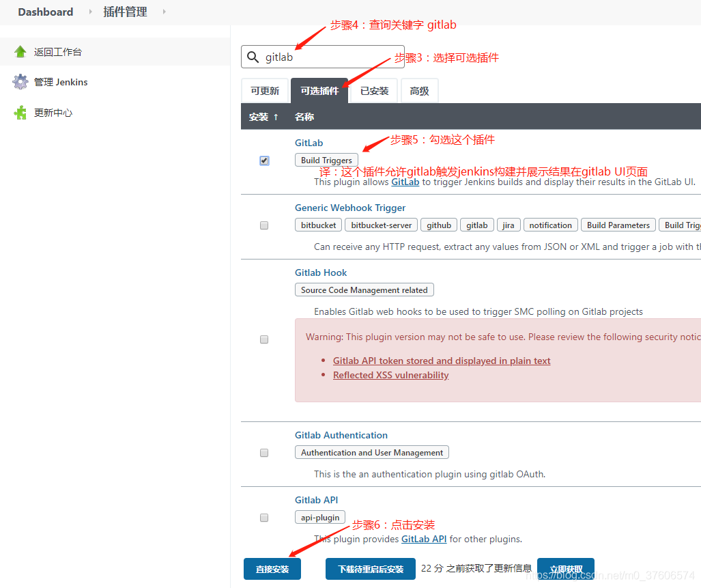The width and height of the screenshot is (701, 588).
Task: Click the bitbucket tag
Action: [x=318, y=225]
